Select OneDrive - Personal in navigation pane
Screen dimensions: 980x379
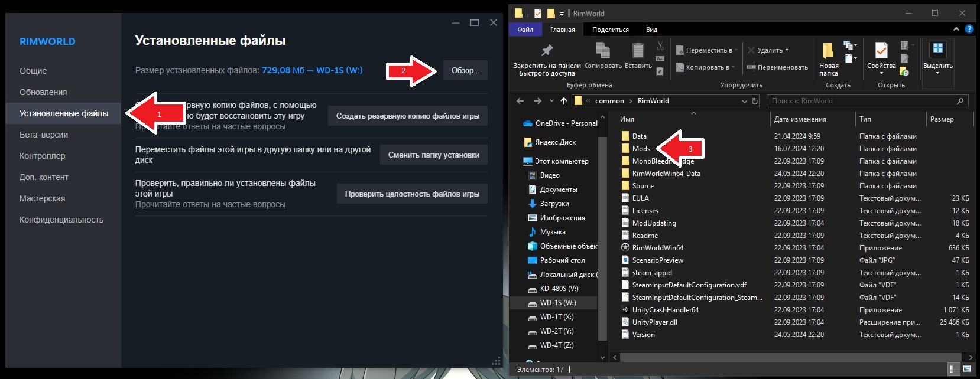click(560, 123)
